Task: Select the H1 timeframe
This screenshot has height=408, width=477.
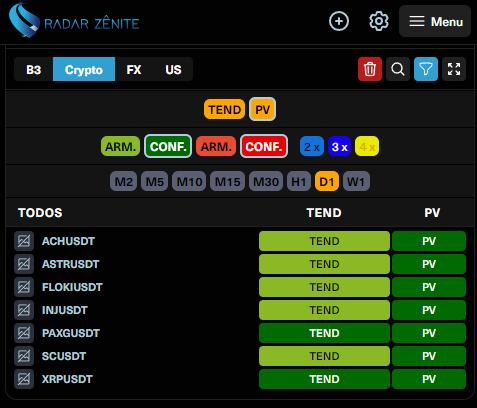Action: [x=299, y=181]
